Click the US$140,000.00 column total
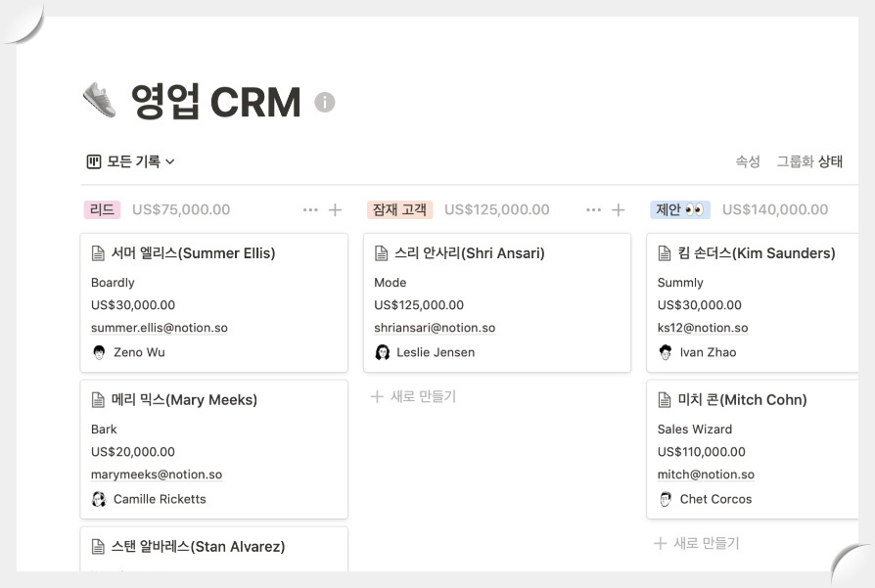This screenshot has height=588, width=875. click(x=775, y=209)
